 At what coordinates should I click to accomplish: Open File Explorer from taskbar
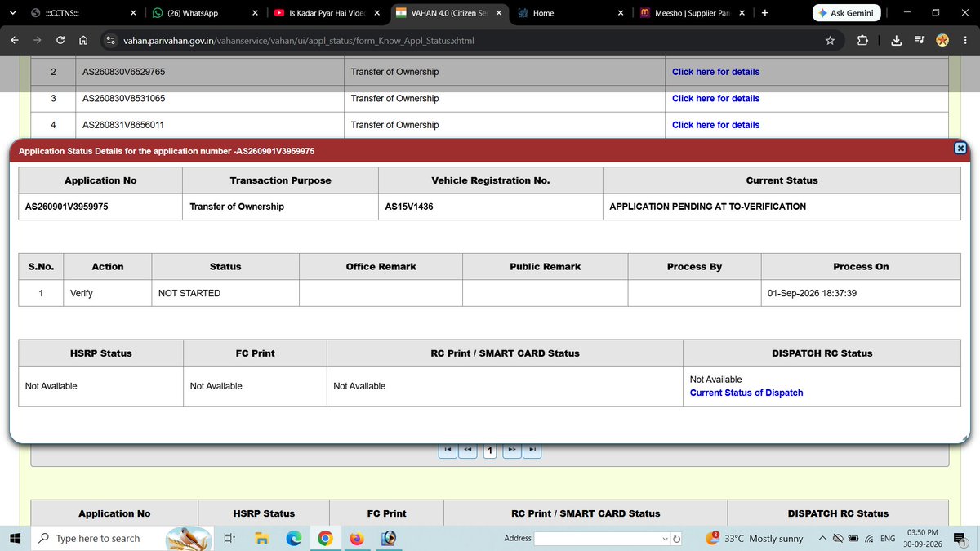[261, 538]
